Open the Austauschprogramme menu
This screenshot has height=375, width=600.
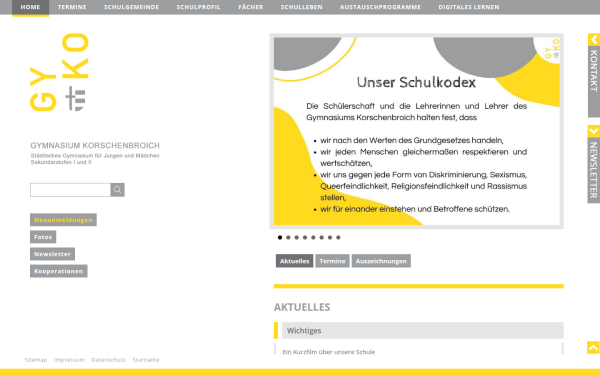[x=380, y=7]
